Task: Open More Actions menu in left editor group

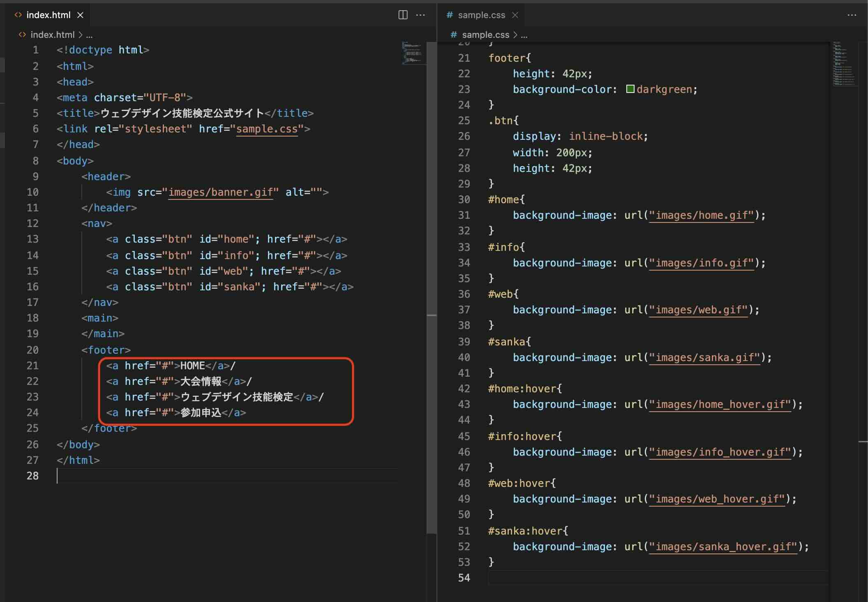Action: pos(420,15)
